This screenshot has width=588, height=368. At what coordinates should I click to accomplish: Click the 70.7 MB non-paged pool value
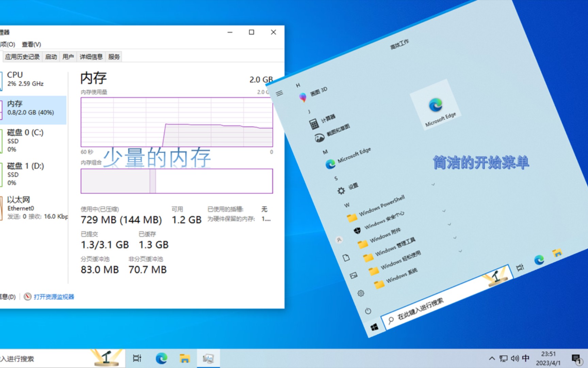[x=147, y=270]
